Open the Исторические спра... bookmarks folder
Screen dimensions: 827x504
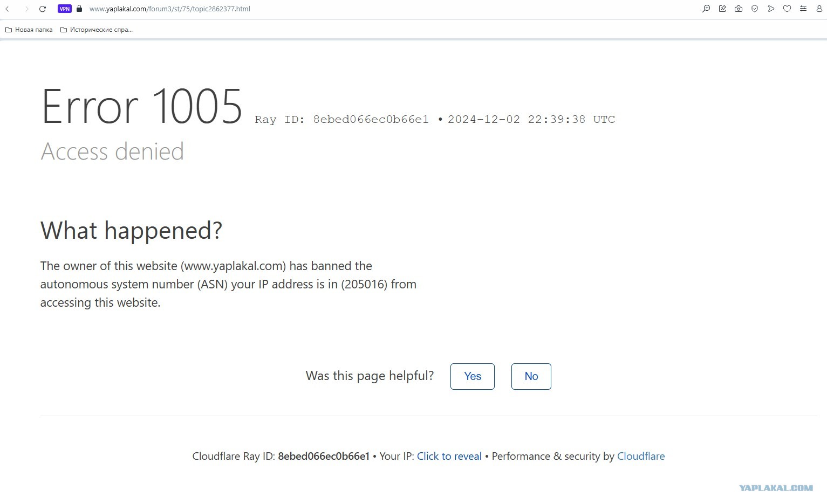coord(97,30)
